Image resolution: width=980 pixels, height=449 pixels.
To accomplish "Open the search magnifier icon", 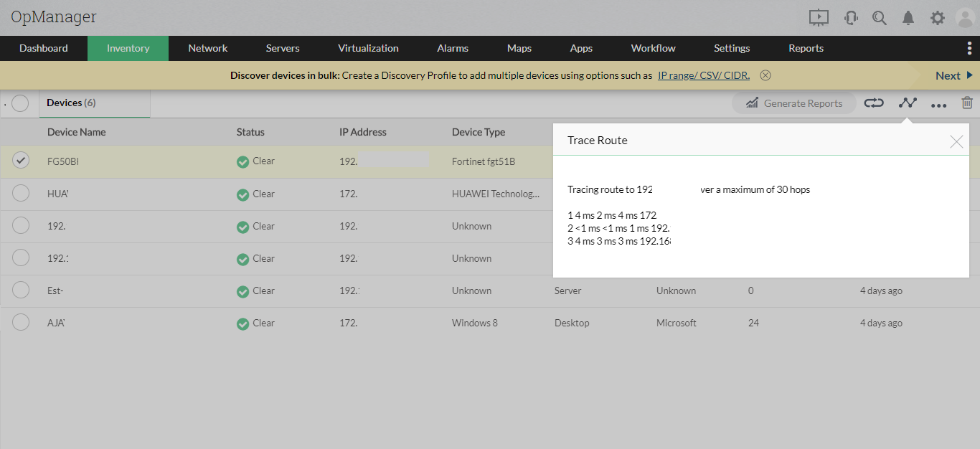I will click(x=880, y=18).
